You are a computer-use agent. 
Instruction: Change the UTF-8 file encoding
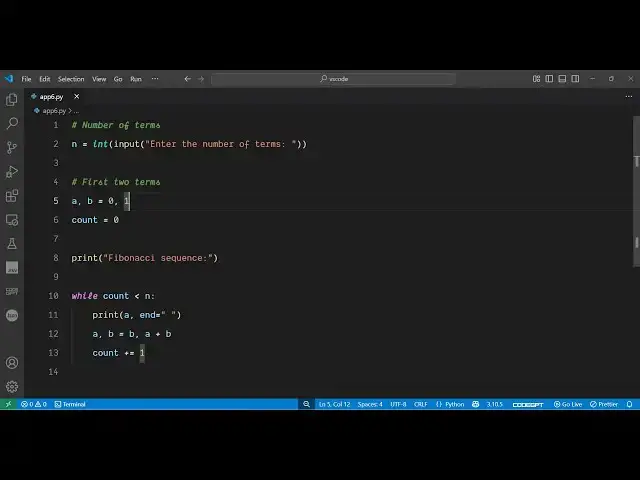398,404
